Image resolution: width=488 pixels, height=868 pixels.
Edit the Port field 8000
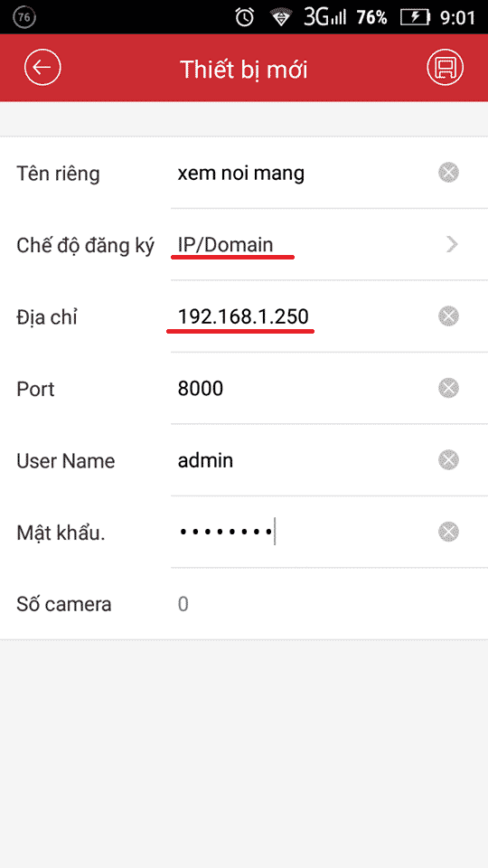pos(201,389)
